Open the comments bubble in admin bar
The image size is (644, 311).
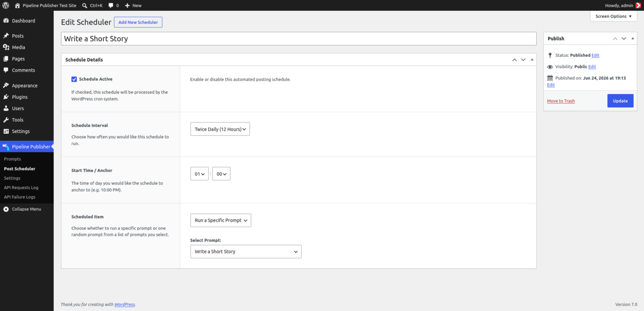[x=113, y=5]
